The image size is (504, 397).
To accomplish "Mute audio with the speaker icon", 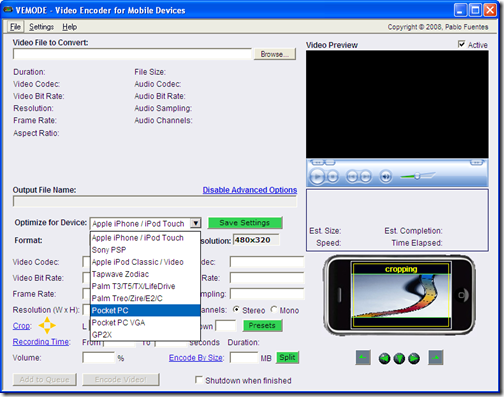I will pyautogui.click(x=386, y=176).
